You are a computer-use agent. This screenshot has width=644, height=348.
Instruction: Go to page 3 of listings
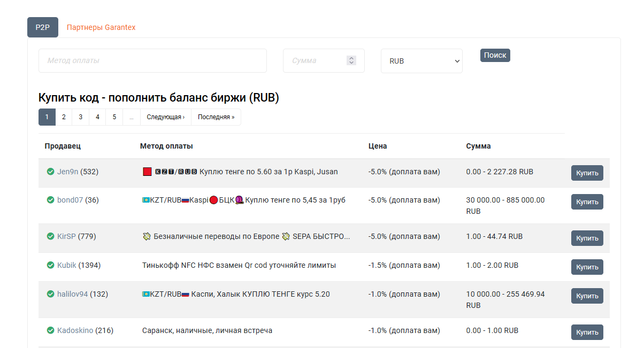[80, 117]
